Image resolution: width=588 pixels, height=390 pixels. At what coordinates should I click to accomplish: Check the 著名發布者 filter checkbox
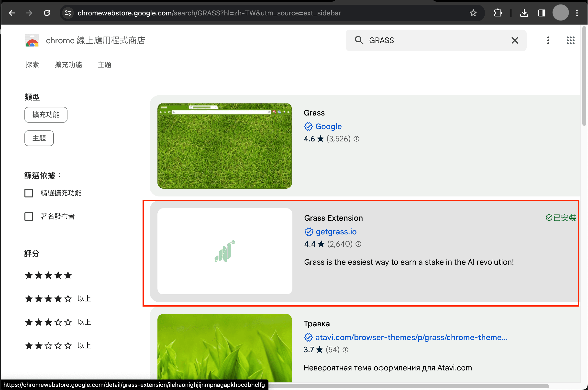click(x=29, y=216)
